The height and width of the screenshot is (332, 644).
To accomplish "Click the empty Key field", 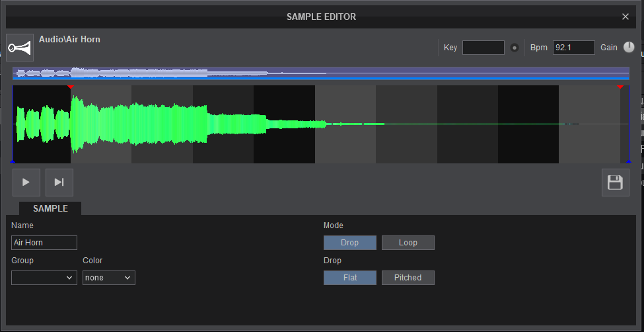I will [483, 48].
